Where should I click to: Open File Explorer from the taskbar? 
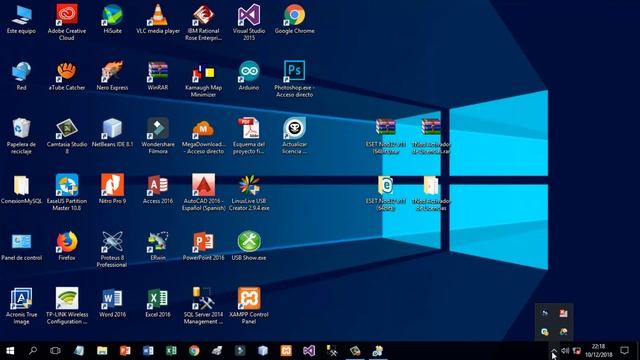pyautogui.click(x=102, y=351)
